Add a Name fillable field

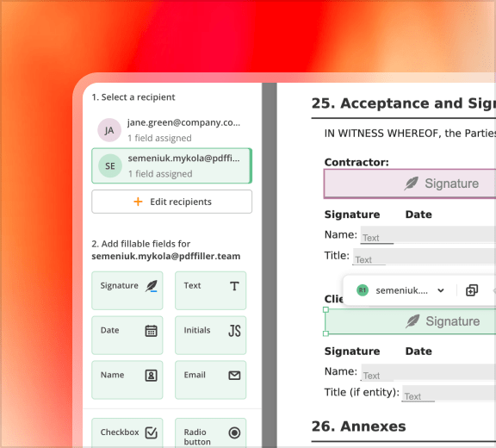(127, 380)
